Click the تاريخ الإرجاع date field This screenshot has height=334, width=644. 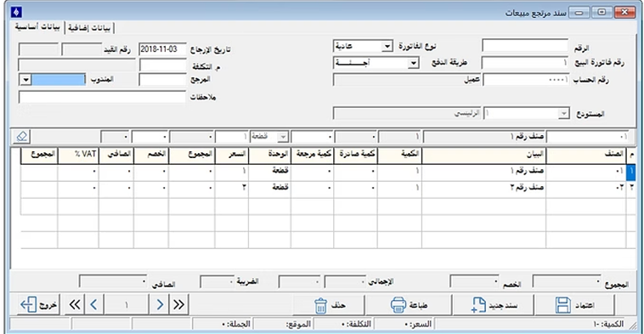(x=162, y=49)
